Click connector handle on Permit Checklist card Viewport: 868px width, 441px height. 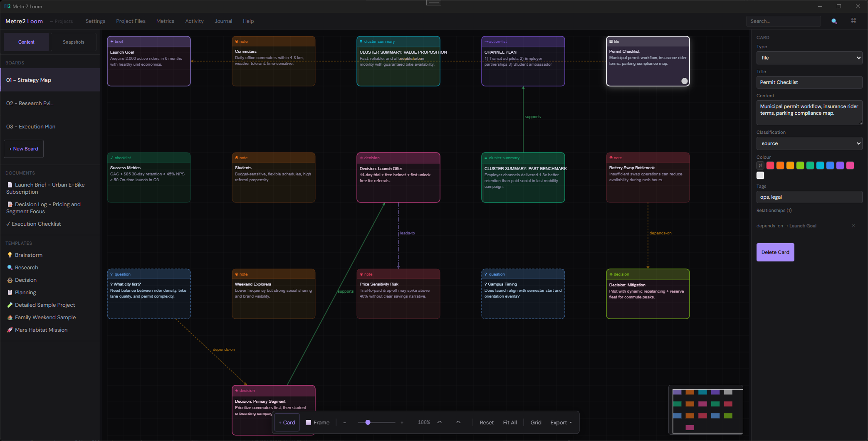pyautogui.click(x=684, y=81)
